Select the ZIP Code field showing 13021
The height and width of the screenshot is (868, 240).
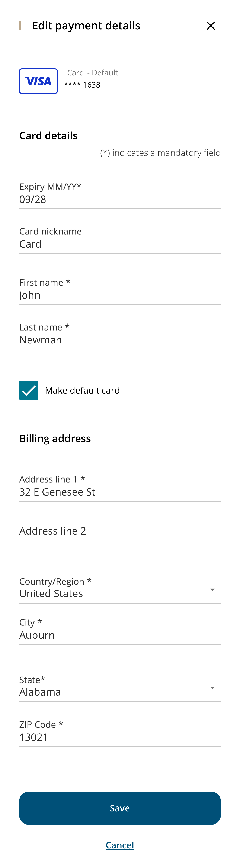(x=120, y=737)
